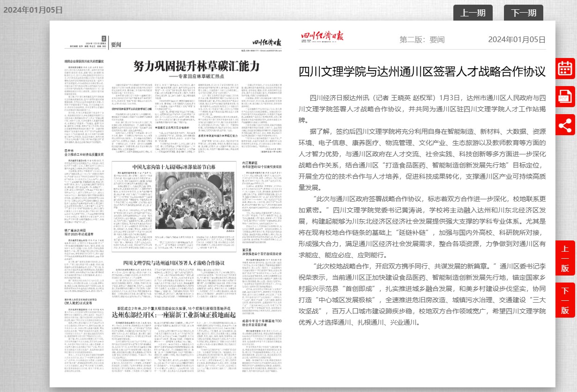Click the PDF download icon
Screen dimensions: 577x392
coord(565,97)
